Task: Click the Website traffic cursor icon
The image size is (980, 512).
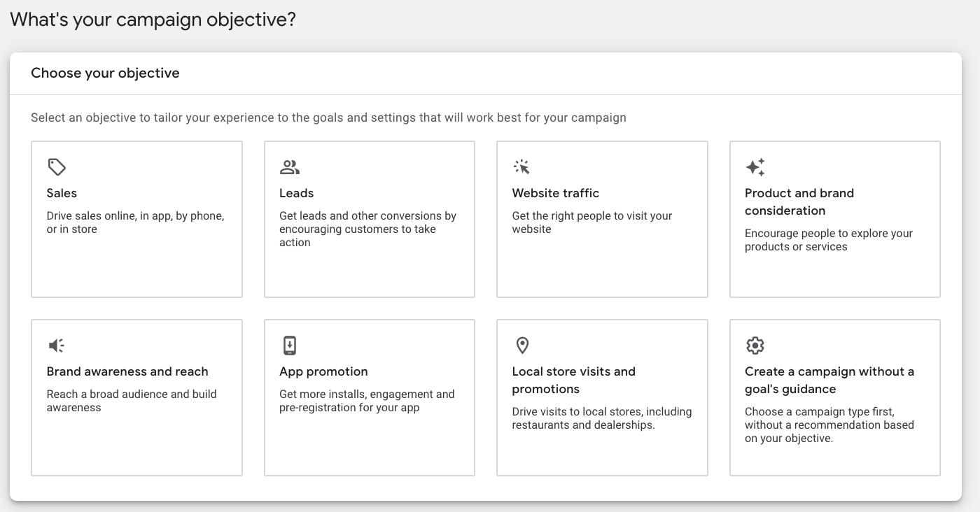Action: (x=521, y=167)
